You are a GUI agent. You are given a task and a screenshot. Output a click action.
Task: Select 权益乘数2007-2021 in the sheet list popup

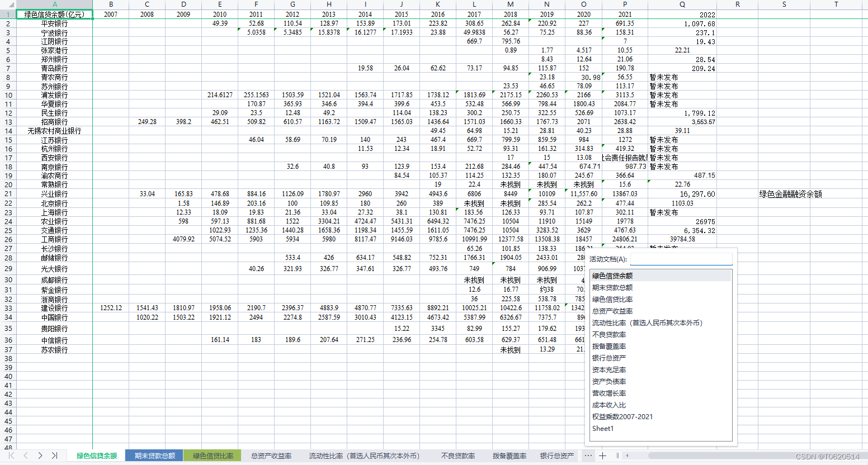(x=661, y=416)
